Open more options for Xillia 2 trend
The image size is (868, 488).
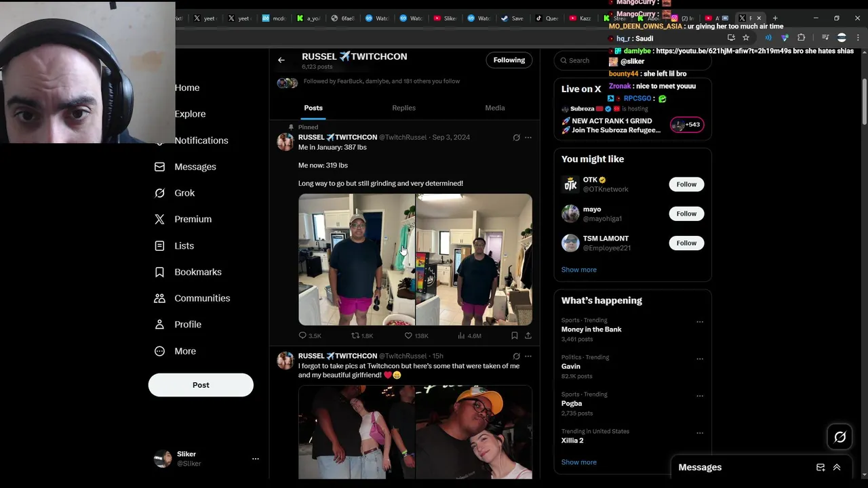coord(700,433)
